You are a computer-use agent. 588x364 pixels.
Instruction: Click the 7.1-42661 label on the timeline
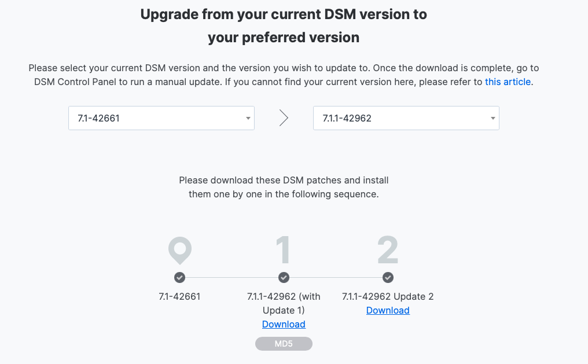[179, 296]
